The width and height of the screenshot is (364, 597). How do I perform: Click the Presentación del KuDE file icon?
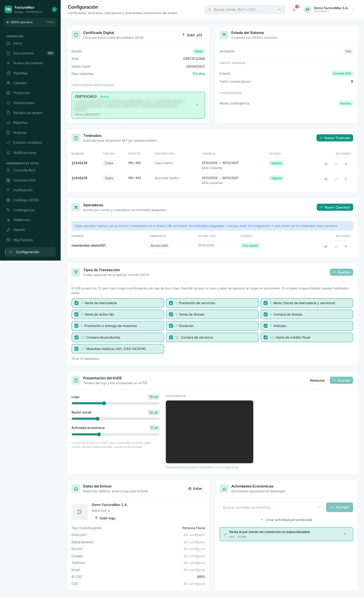(x=76, y=380)
